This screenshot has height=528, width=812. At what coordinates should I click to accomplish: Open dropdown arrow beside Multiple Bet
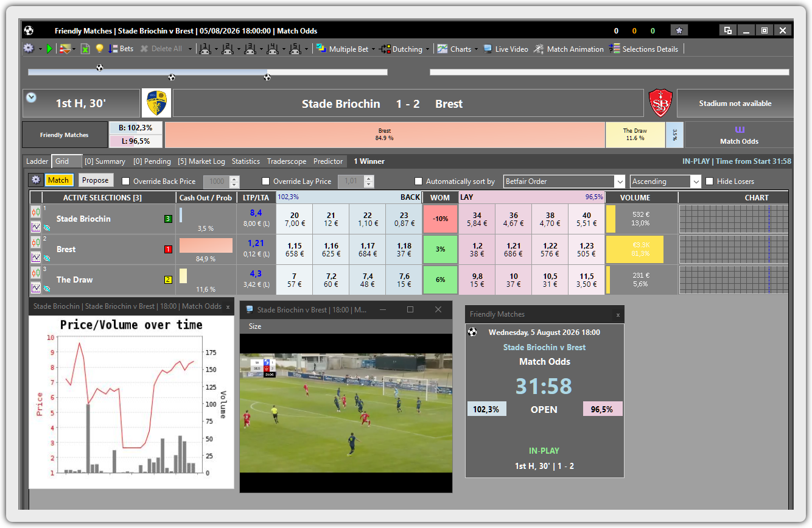pos(374,49)
